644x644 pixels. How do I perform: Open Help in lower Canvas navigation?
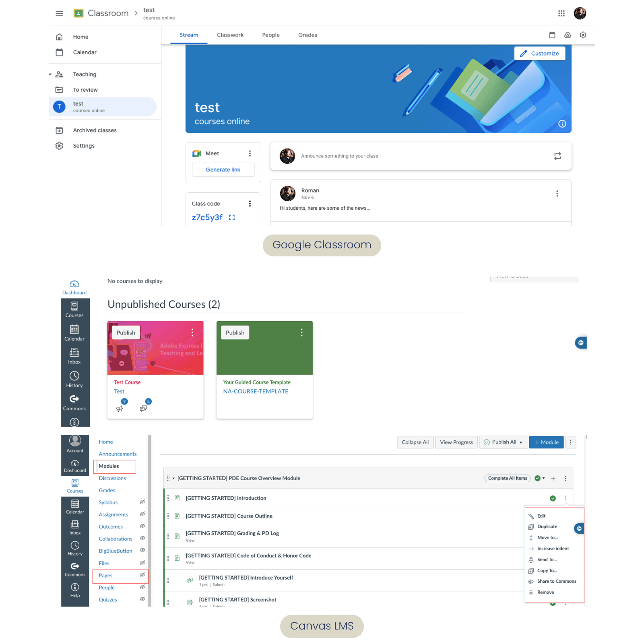point(75,590)
